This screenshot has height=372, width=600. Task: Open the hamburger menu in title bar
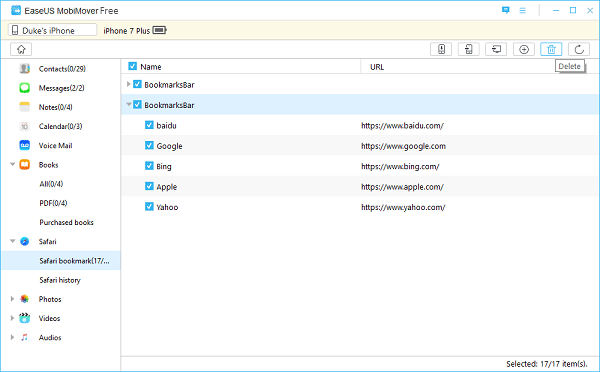point(523,11)
